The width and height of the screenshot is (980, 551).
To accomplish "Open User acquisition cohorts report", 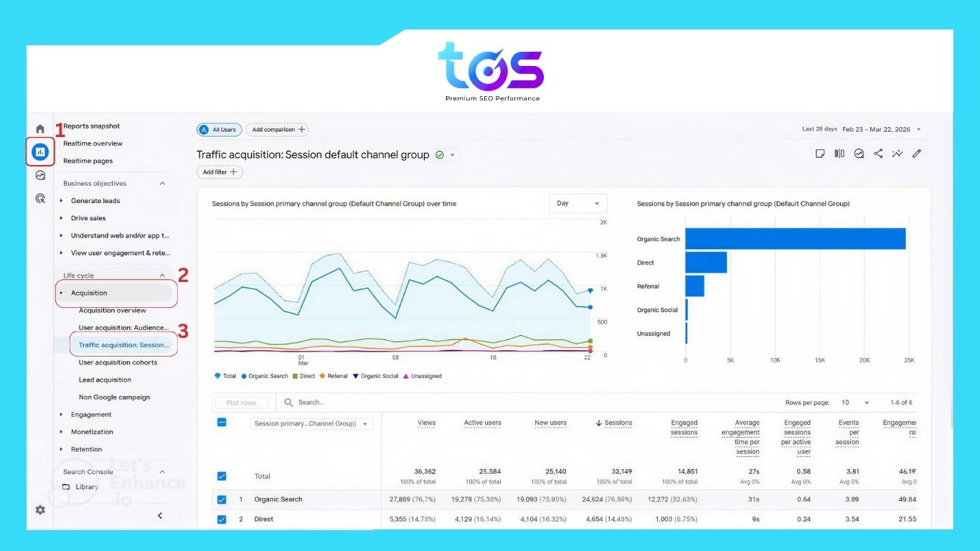I will [118, 362].
